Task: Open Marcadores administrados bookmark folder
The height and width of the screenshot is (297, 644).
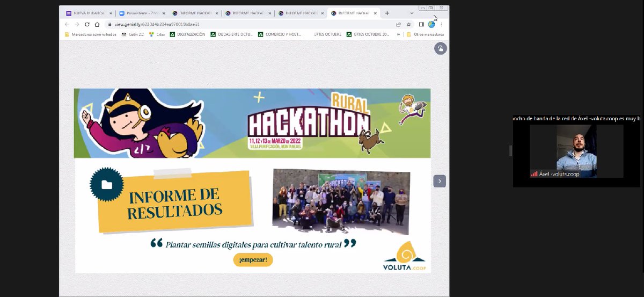Action: point(90,34)
